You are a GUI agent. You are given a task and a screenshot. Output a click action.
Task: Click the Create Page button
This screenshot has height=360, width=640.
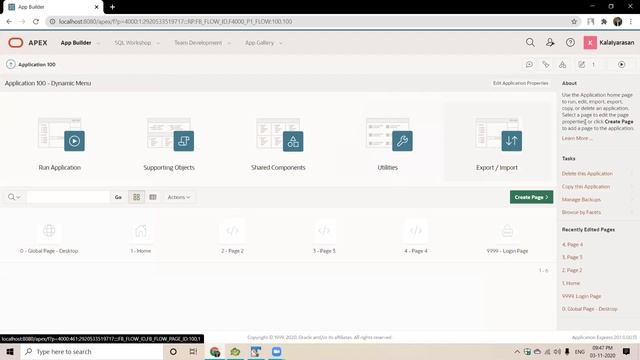531,197
